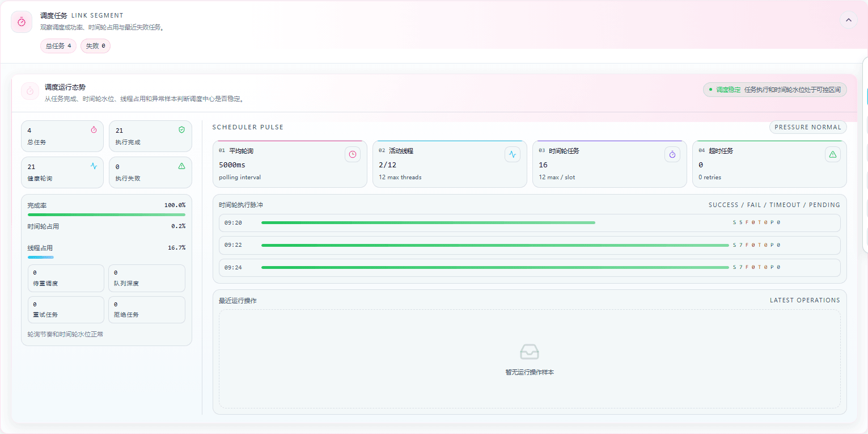Click the 16.7% thread usage value
The image size is (868, 434).
176,248
